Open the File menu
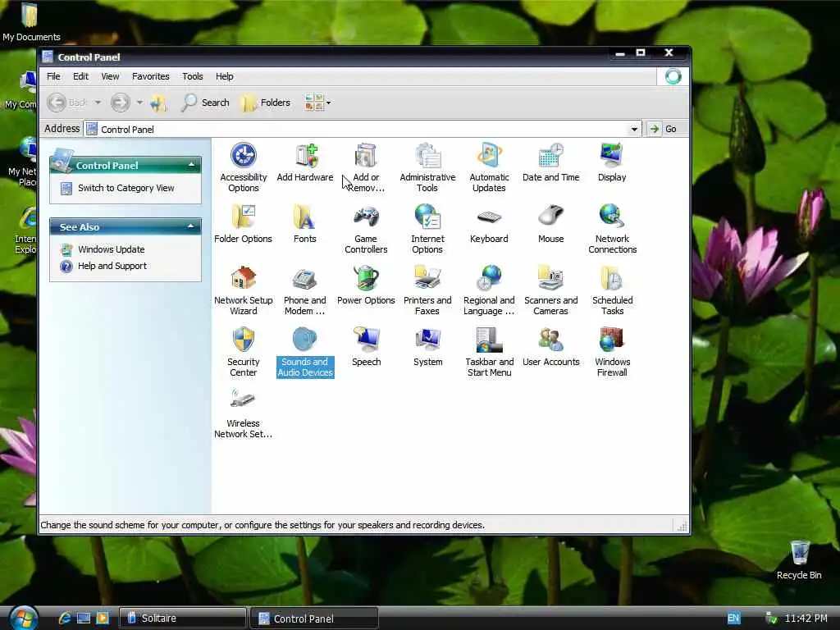The image size is (840, 630). coord(53,76)
